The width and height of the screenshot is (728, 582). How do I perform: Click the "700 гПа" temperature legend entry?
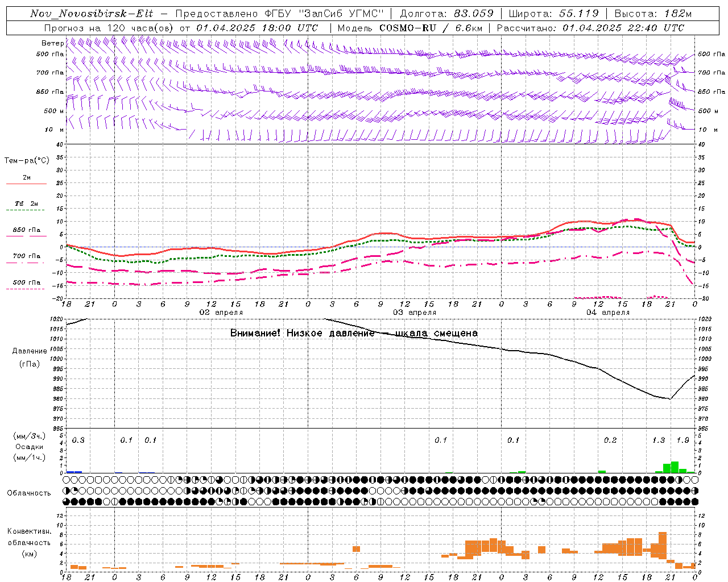pyautogui.click(x=27, y=256)
